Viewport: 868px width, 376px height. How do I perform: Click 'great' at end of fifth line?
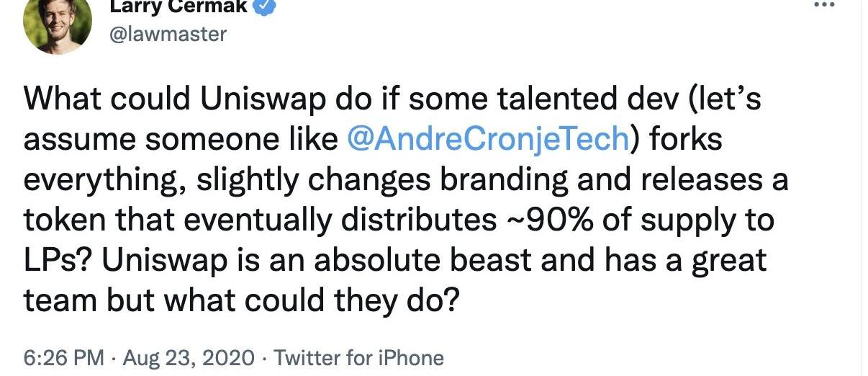click(x=728, y=261)
